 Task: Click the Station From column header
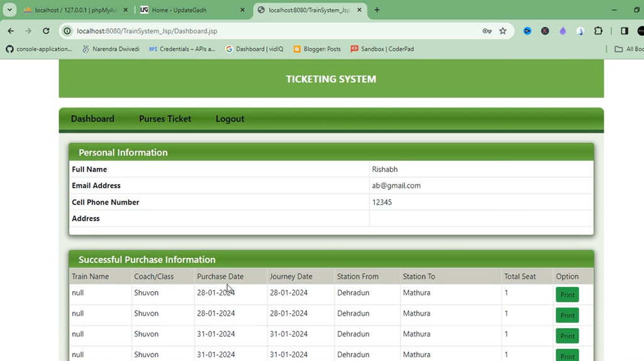tap(358, 276)
